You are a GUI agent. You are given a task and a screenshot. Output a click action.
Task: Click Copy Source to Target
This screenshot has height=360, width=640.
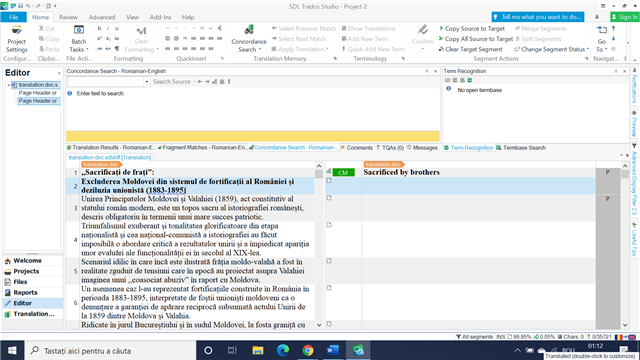click(471, 29)
